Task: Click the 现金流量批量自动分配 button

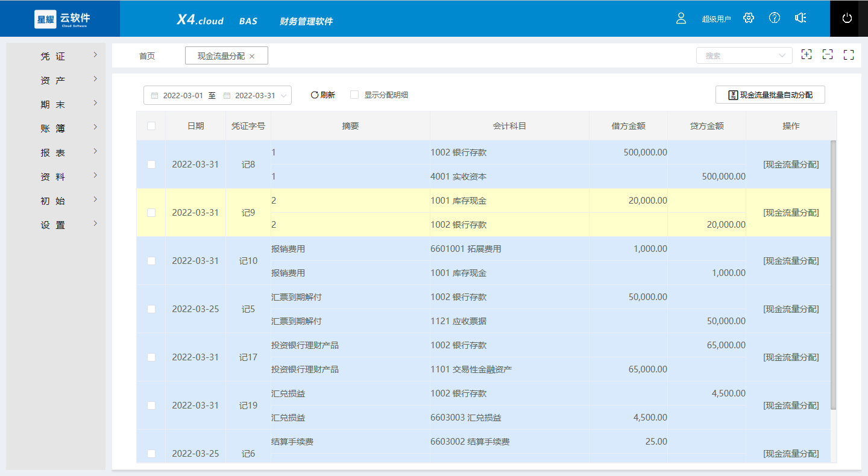Action: [770, 95]
